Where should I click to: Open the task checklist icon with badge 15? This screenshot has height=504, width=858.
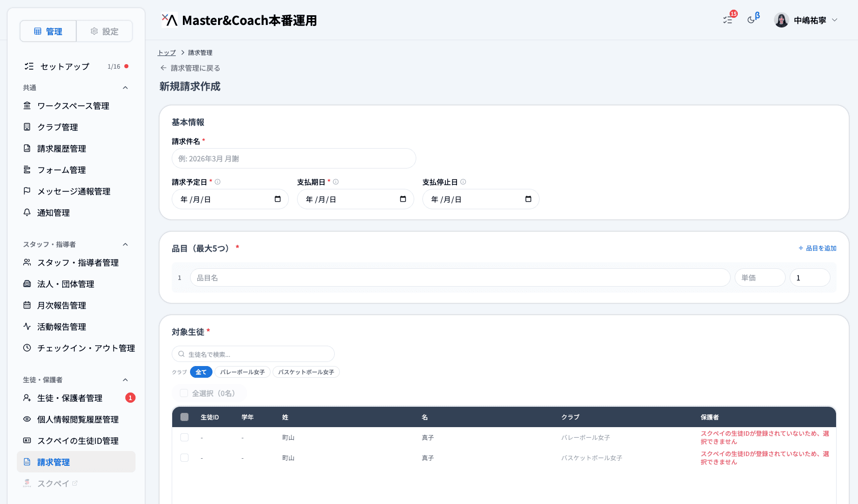(728, 20)
